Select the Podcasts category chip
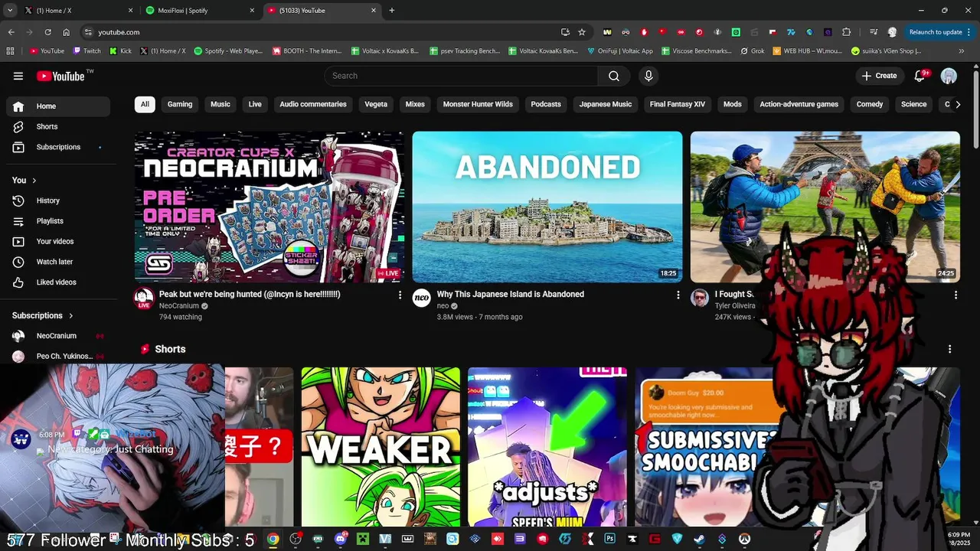The image size is (980, 551). (x=546, y=104)
